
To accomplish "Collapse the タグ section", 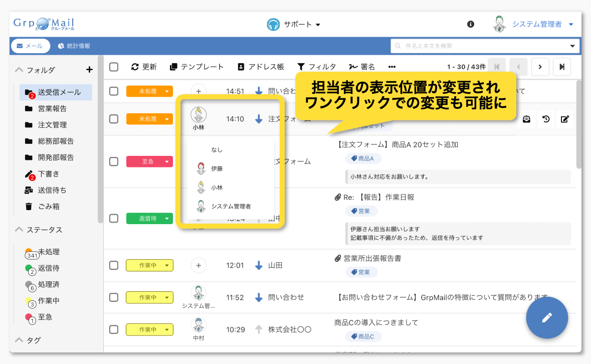I will (19, 340).
